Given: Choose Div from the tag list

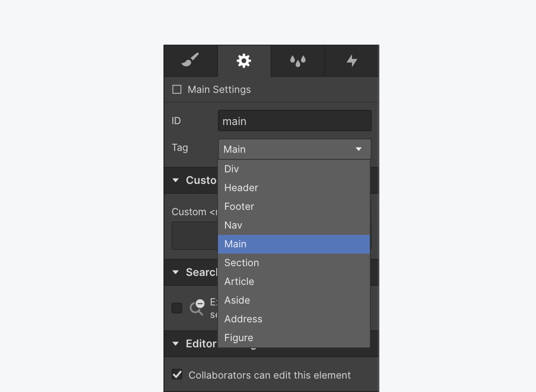Looking at the screenshot, I should (x=232, y=169).
